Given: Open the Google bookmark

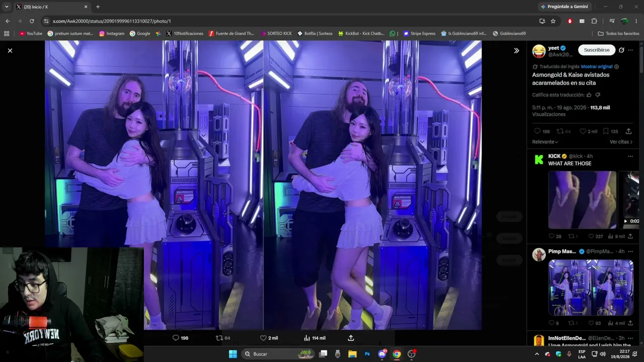Looking at the screenshot, I should tap(140, 34).
